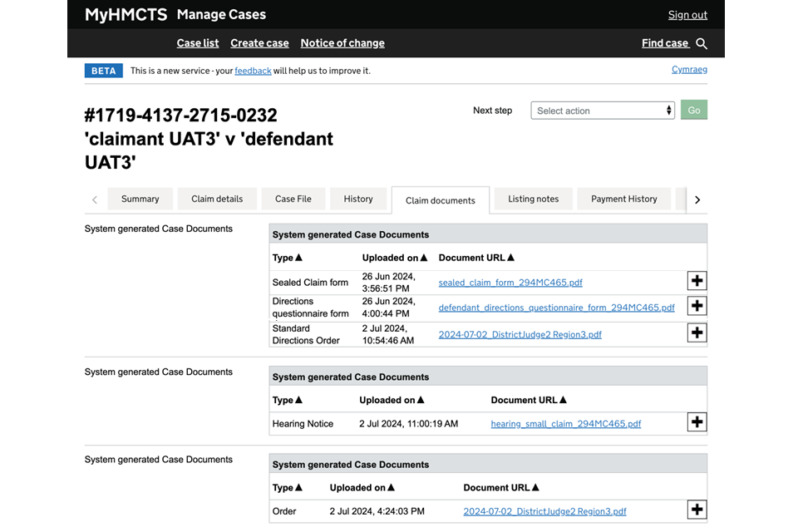Click the Sign out link
798x532 pixels.
687,15
